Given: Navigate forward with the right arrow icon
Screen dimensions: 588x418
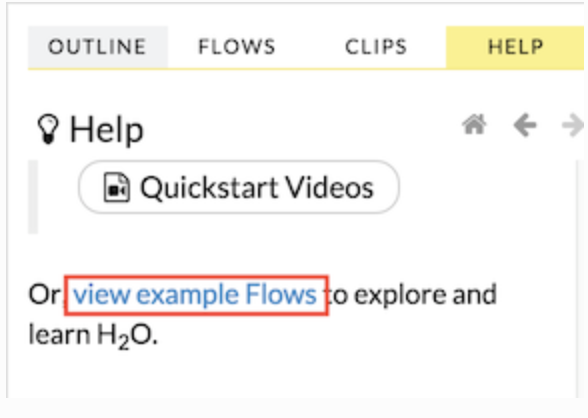Looking at the screenshot, I should coord(573,125).
